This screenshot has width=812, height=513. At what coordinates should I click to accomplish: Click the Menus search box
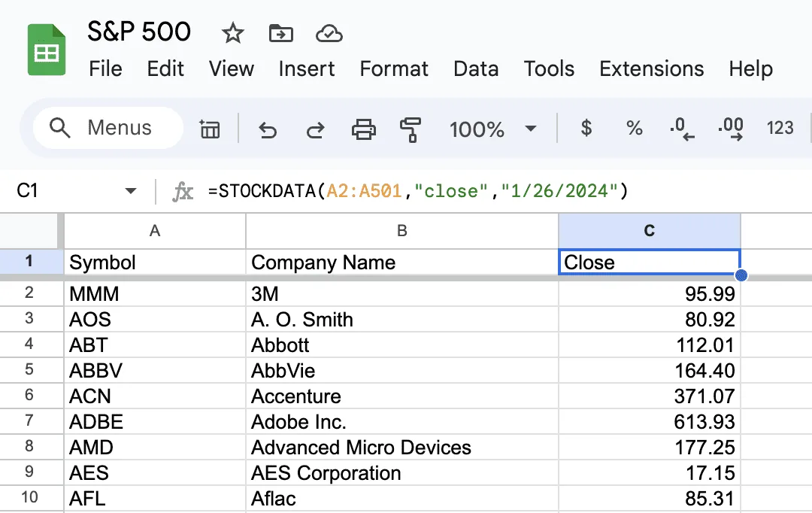point(108,127)
